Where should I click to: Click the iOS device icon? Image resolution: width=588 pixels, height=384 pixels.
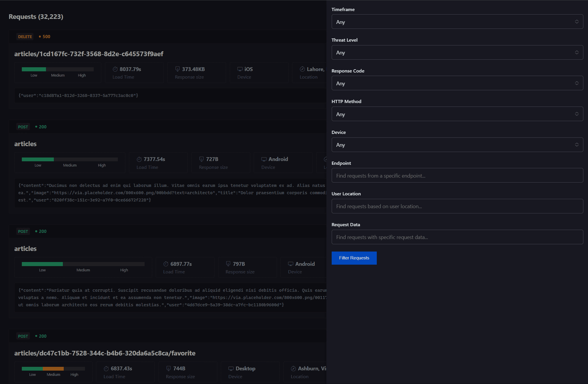tap(240, 69)
